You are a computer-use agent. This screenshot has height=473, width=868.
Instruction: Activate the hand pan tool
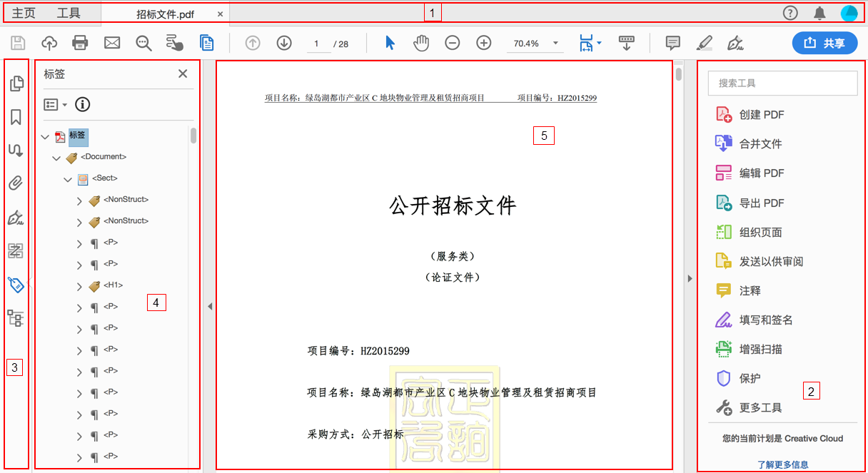coord(421,43)
